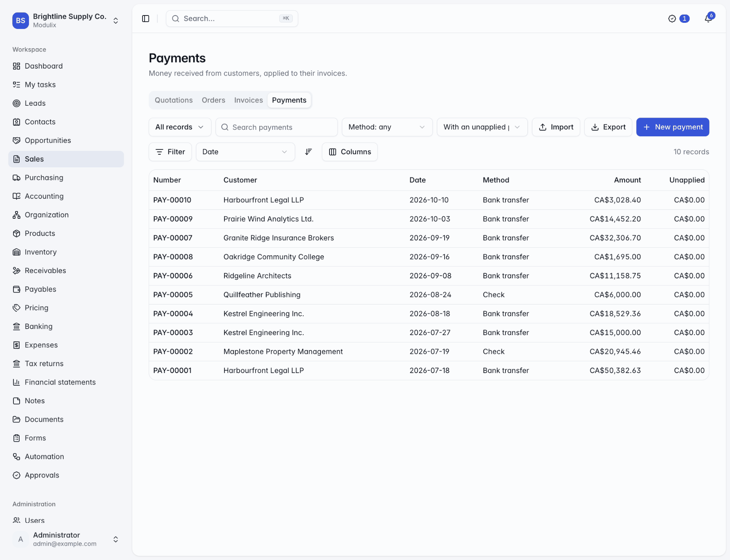Click the Financial statements chart icon

[16, 382]
